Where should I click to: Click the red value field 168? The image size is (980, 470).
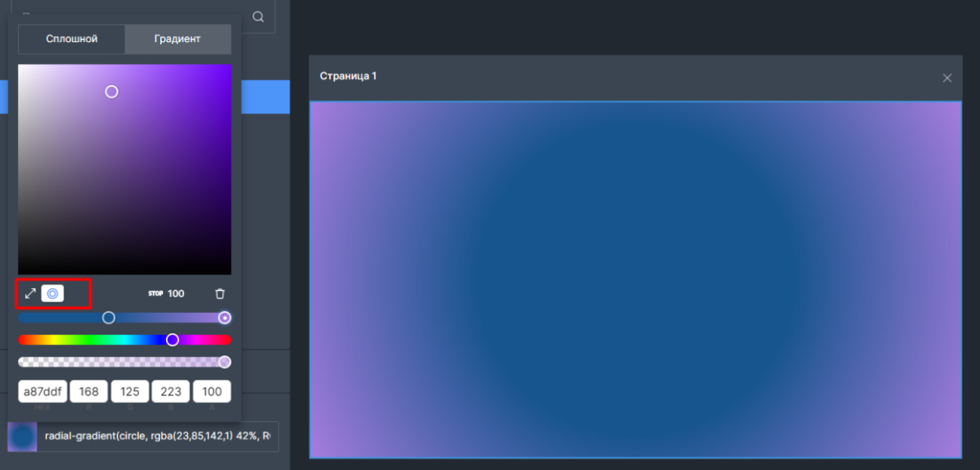(x=89, y=392)
